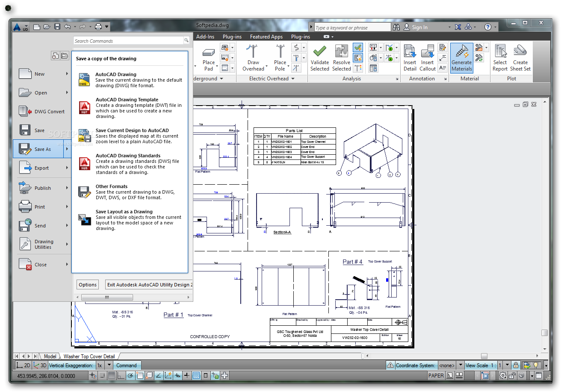Toggle PAPER space button
This screenshot has height=392, width=561.
pos(436,376)
